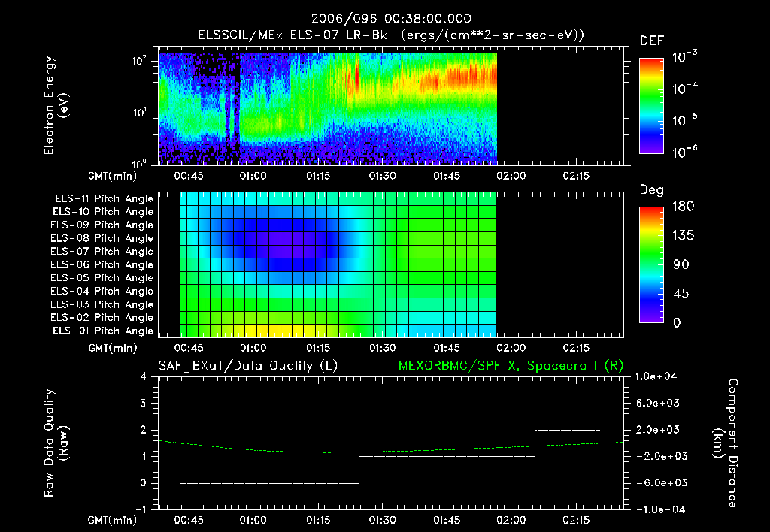
Task: Click the 135 value on Deg color scale
Action: 683,235
